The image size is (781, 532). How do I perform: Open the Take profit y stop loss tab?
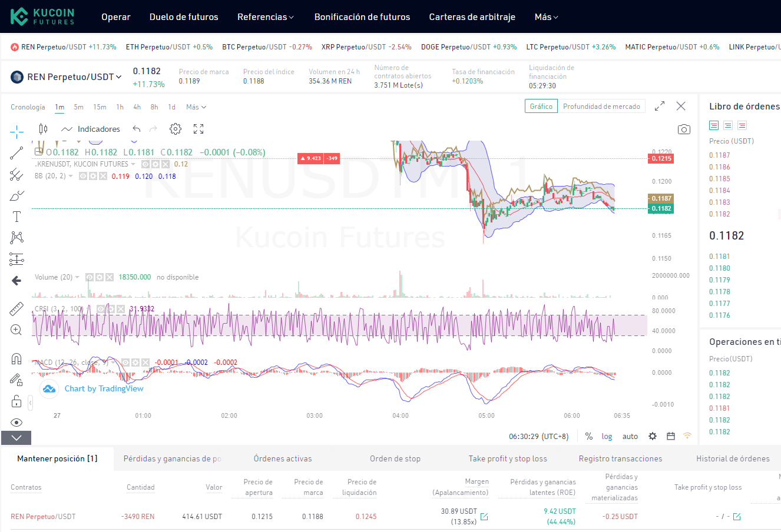(508, 458)
